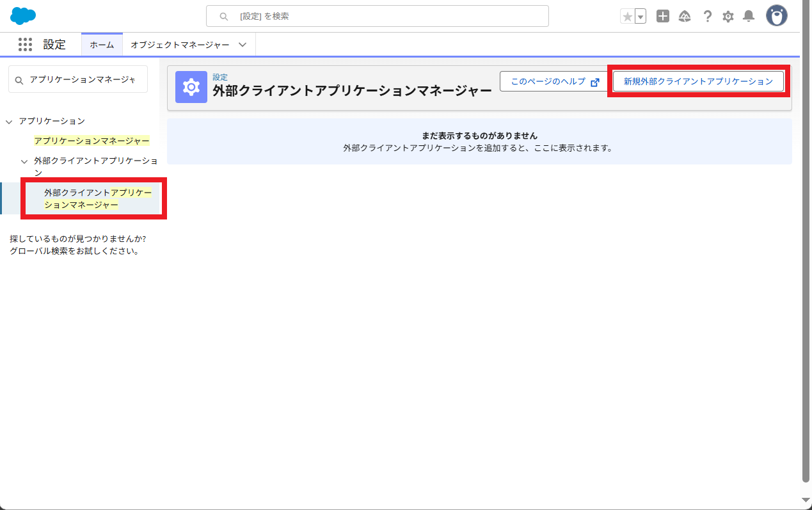Expand the favorites list dropdown arrow
Screen dimensions: 812x510
pyautogui.click(x=641, y=17)
